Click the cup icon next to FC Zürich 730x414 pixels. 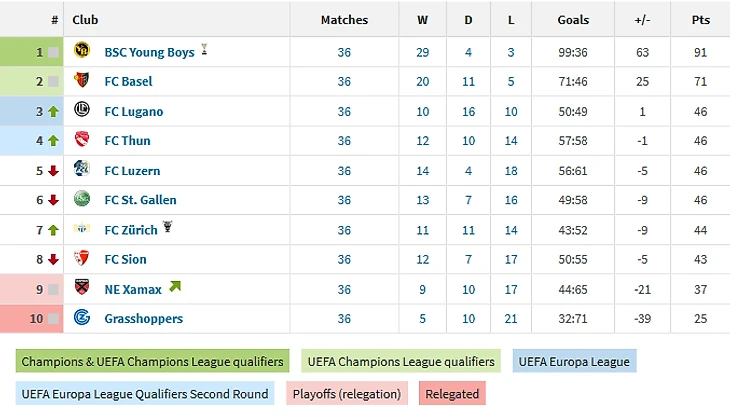pos(168,229)
